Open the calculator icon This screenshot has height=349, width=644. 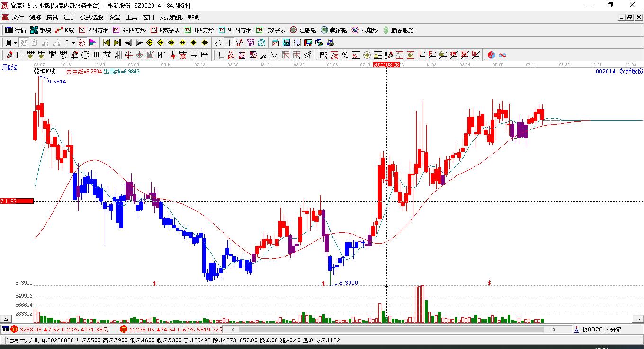click(286, 43)
